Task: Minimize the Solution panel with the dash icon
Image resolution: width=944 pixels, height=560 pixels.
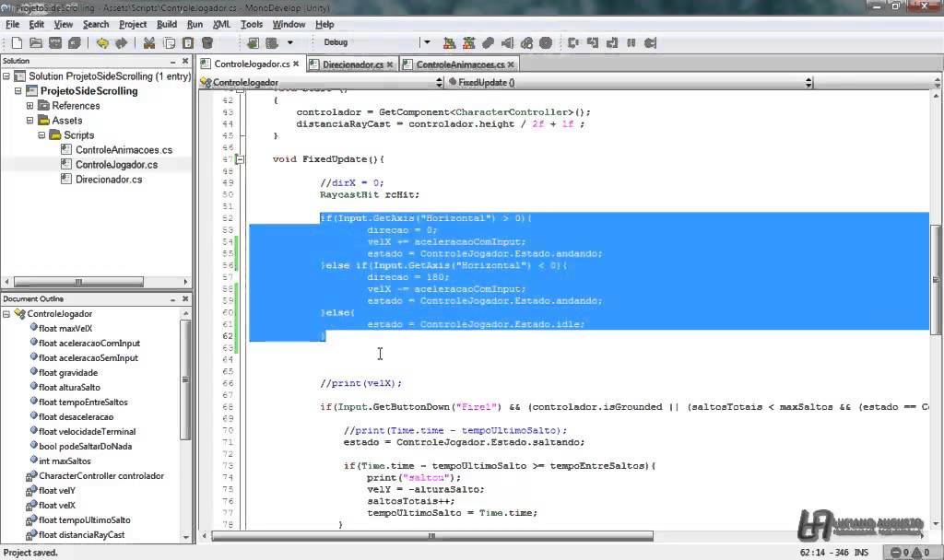Action: point(172,62)
